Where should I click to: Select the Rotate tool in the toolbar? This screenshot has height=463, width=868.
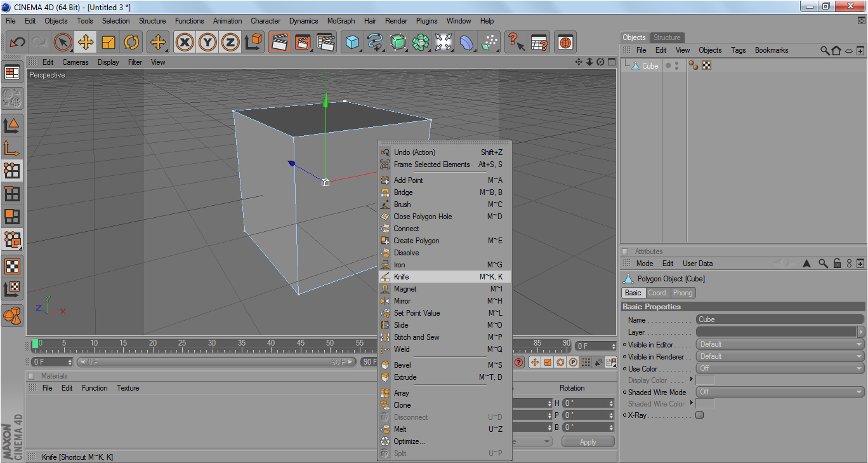131,43
